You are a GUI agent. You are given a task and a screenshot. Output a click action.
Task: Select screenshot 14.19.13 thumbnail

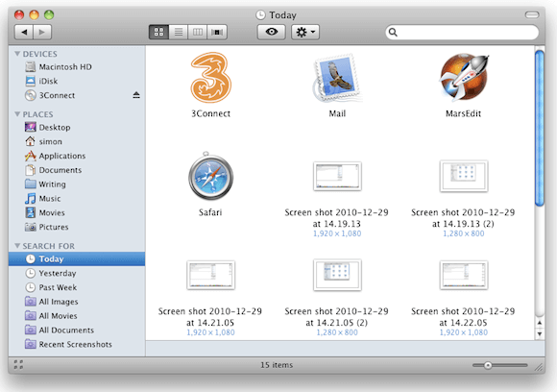point(337,176)
